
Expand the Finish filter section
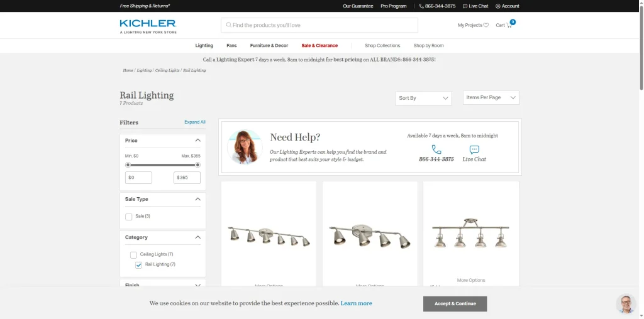tap(197, 285)
